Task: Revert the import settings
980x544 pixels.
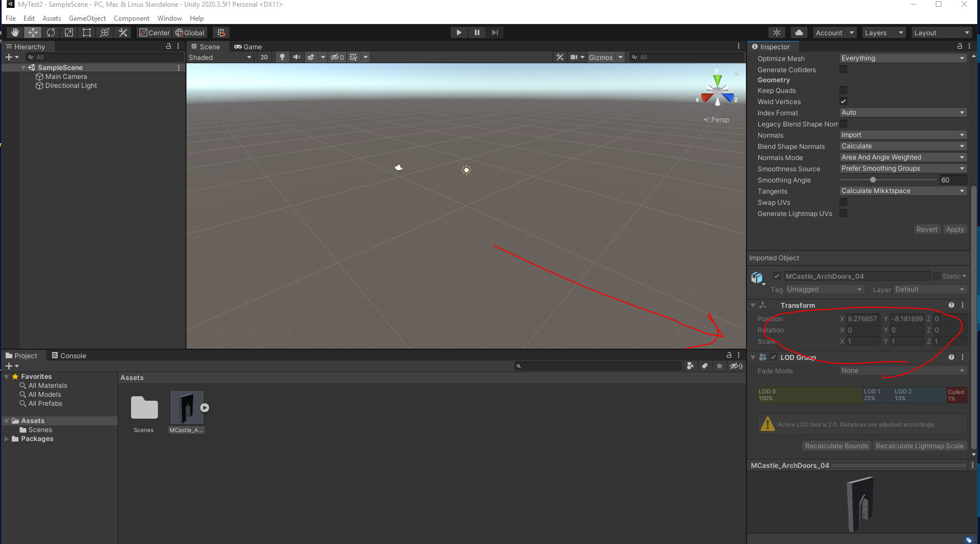Action: point(927,229)
